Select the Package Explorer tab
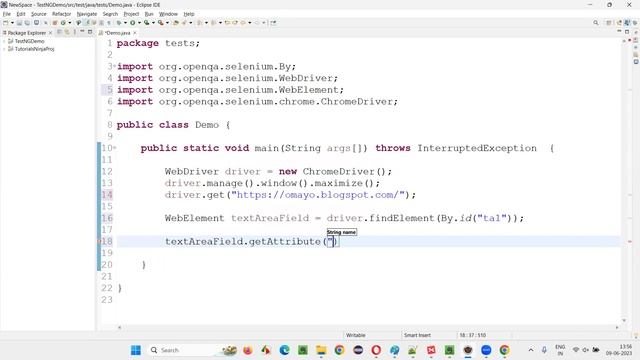640x360 pixels. (x=27, y=33)
